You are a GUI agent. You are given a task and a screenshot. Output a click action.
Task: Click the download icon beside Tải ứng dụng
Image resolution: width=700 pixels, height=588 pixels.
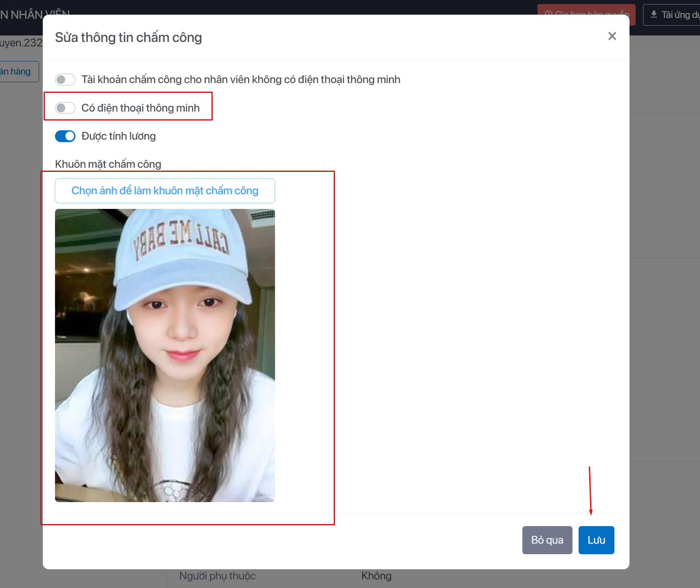pyautogui.click(x=654, y=15)
